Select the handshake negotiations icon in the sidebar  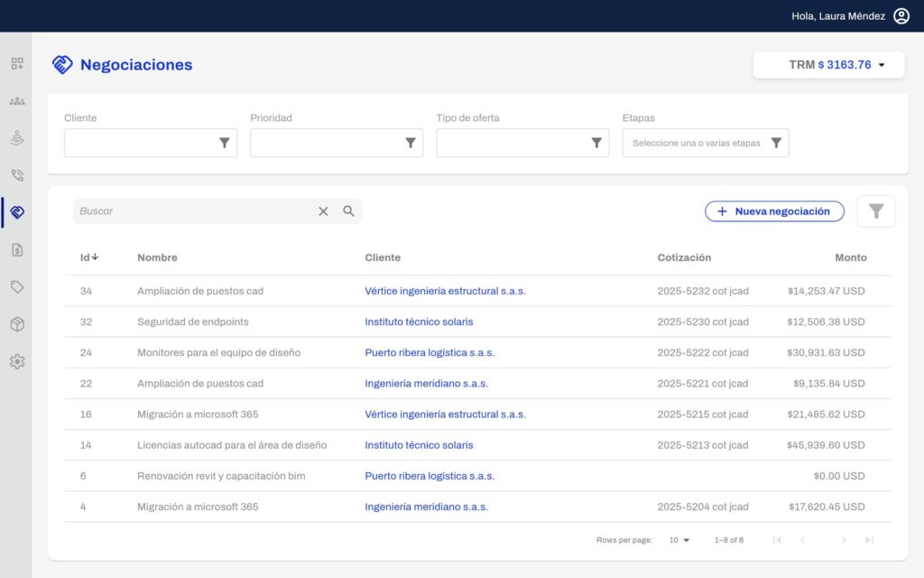click(x=17, y=212)
